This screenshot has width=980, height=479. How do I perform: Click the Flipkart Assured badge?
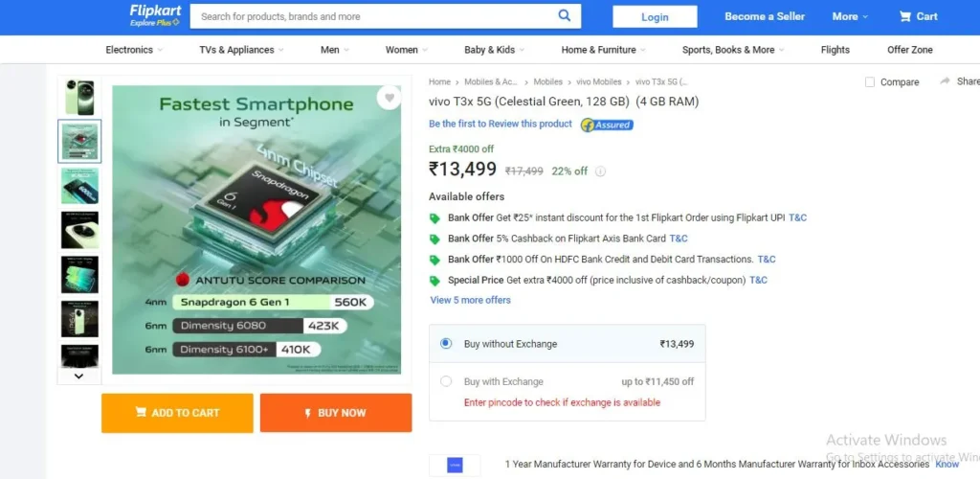coord(607,125)
